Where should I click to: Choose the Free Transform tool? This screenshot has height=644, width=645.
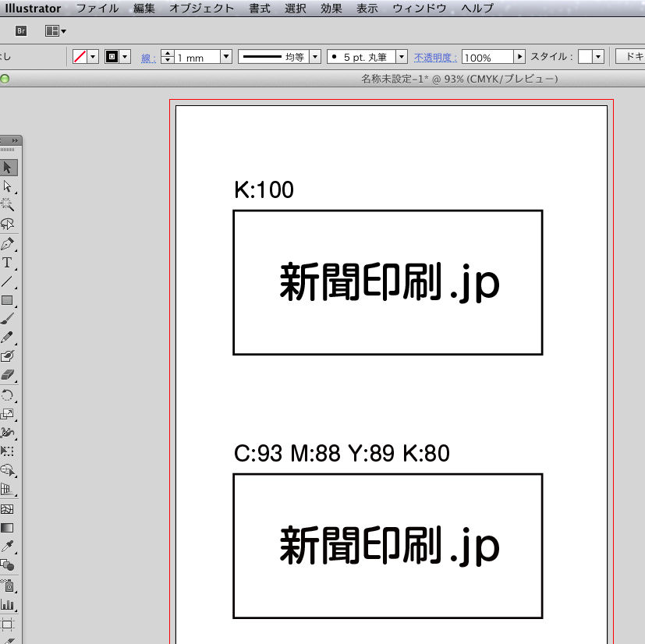8,451
